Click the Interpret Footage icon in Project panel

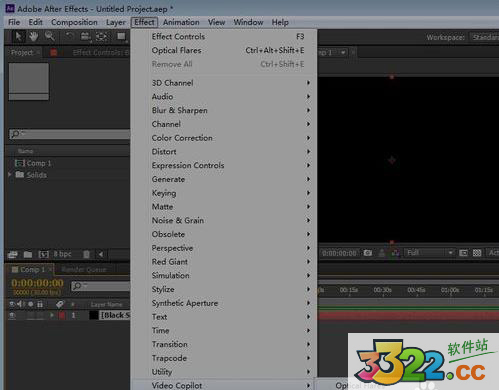(13, 255)
